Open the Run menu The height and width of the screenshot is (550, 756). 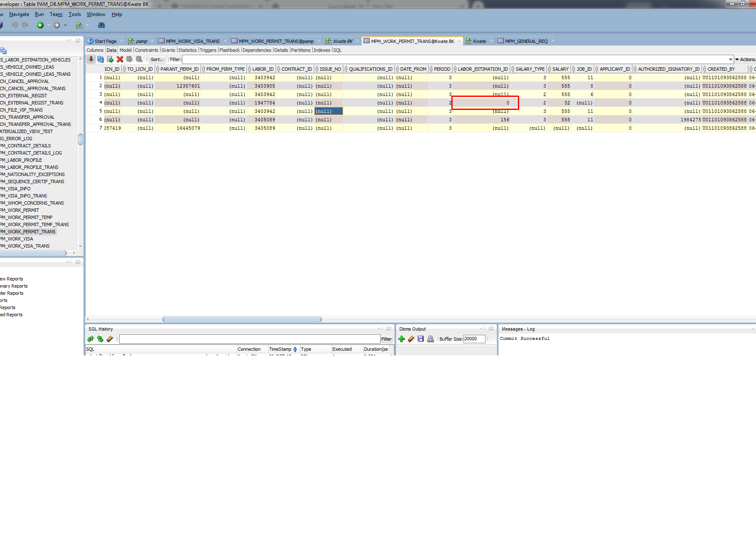[x=39, y=14]
